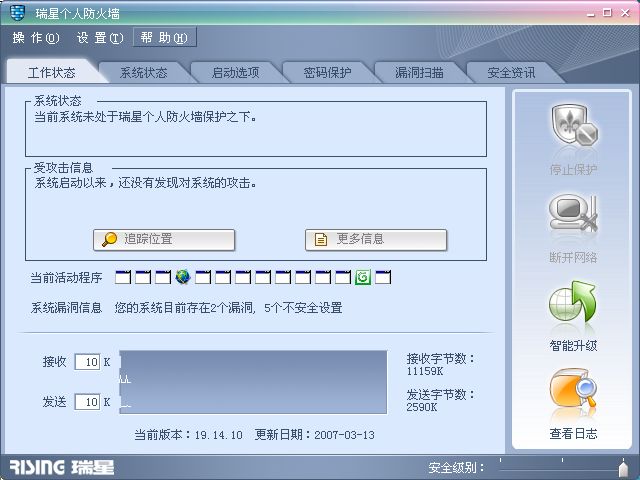Click the network traffic graph area

[x=253, y=382]
